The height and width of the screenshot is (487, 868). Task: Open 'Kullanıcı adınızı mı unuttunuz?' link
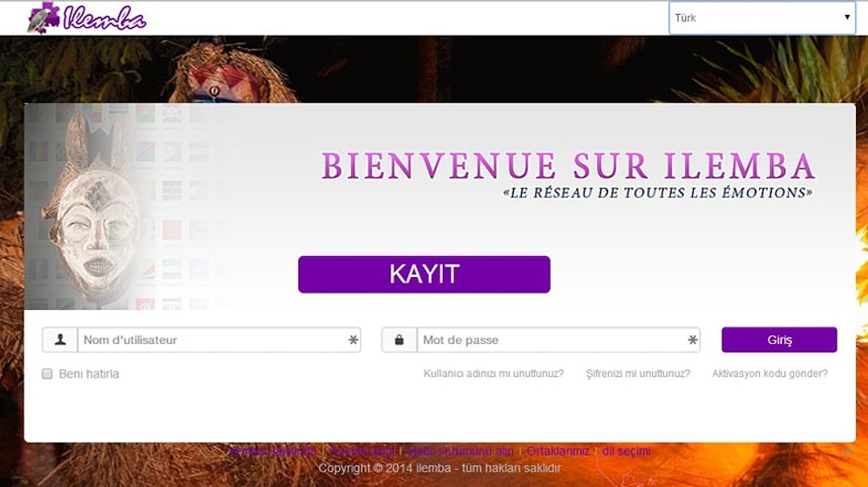pyautogui.click(x=493, y=374)
